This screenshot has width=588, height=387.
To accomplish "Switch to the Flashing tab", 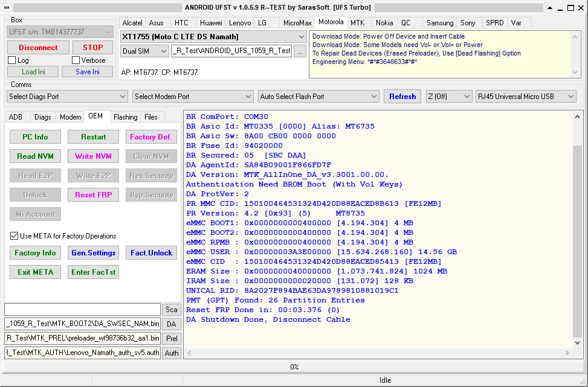I will coord(125,117).
